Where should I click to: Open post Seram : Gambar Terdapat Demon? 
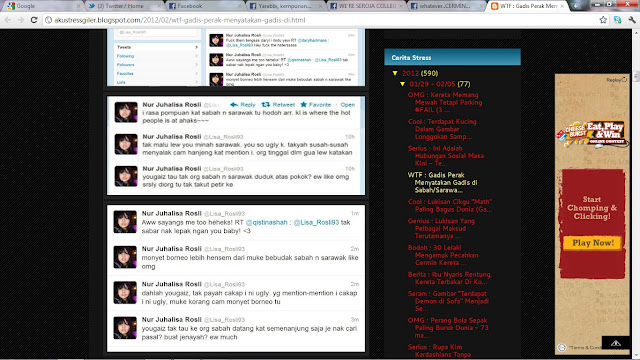tap(448, 301)
